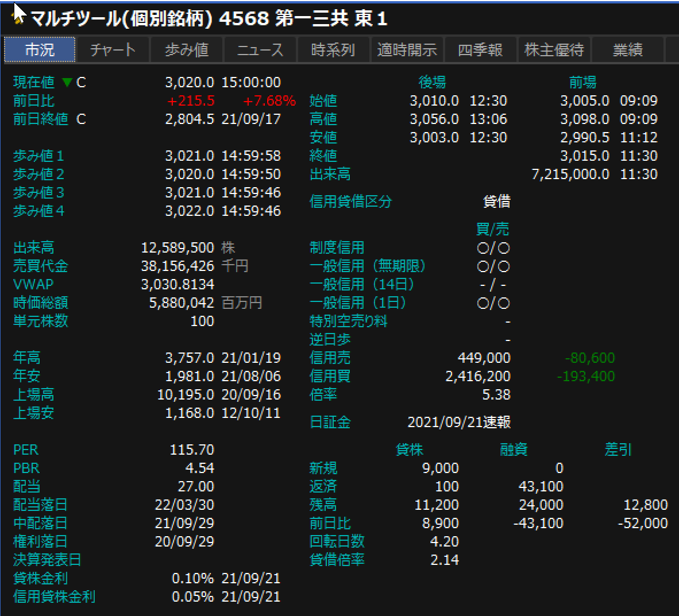
Task: Click the PER value 115.70
Action: 192,450
